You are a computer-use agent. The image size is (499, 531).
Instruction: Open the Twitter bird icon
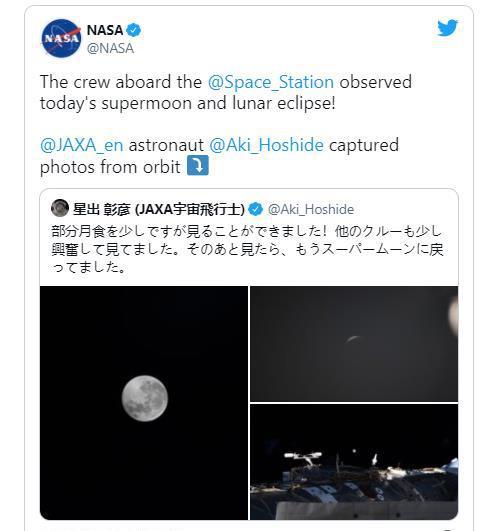click(x=447, y=28)
